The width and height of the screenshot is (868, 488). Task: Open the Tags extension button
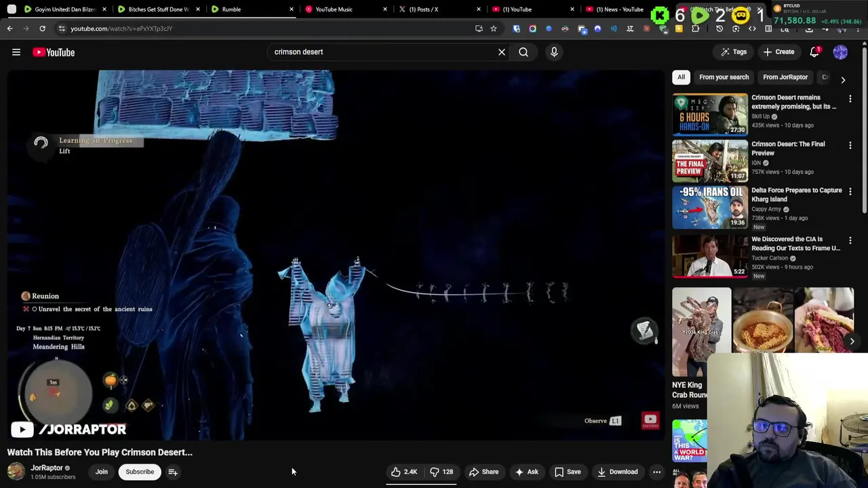tap(734, 52)
